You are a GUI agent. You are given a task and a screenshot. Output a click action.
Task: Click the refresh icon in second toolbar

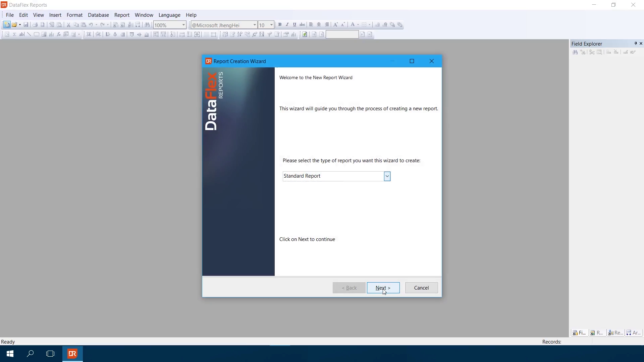pyautogui.click(x=305, y=35)
